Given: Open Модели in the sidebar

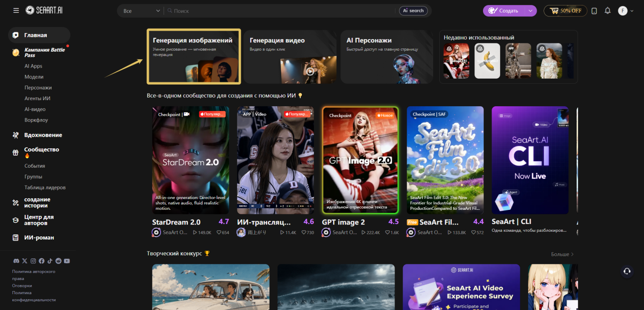Looking at the screenshot, I should (34, 77).
